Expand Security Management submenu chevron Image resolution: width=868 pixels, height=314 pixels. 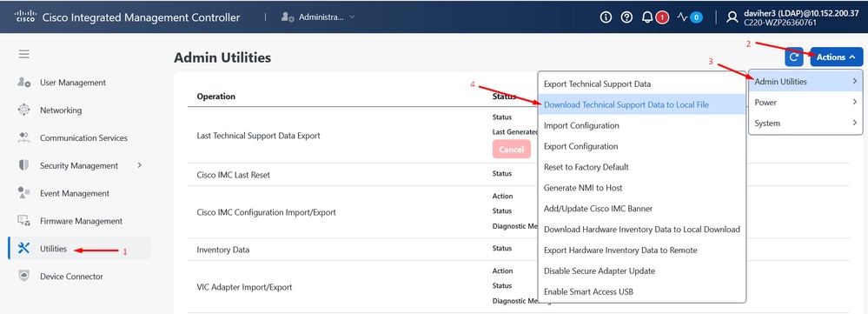tap(140, 165)
